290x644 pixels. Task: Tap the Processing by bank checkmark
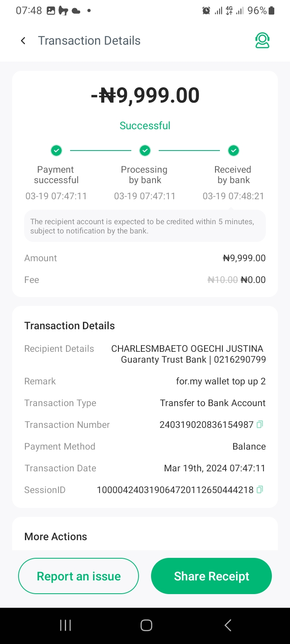pyautogui.click(x=145, y=151)
